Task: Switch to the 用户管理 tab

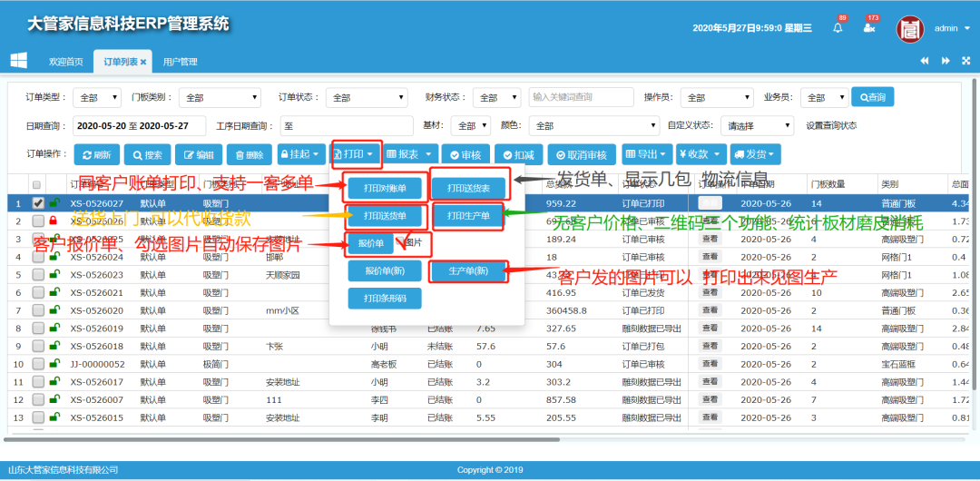Action: click(x=180, y=62)
